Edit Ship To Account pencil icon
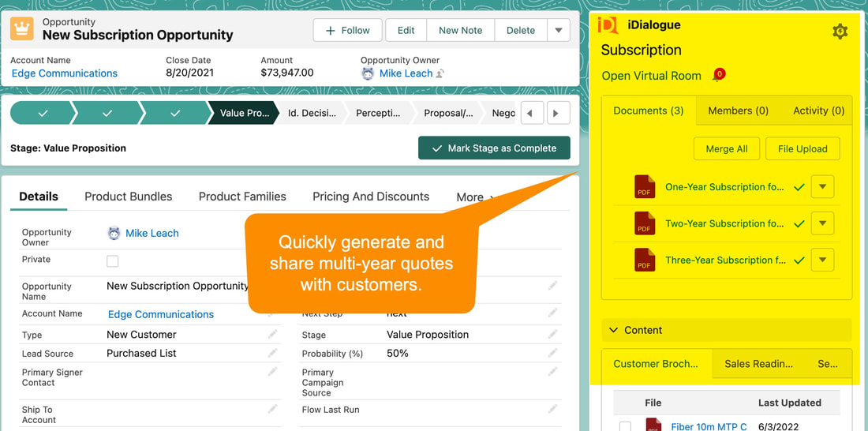Viewport: 868px width, 431px height. coord(272,409)
